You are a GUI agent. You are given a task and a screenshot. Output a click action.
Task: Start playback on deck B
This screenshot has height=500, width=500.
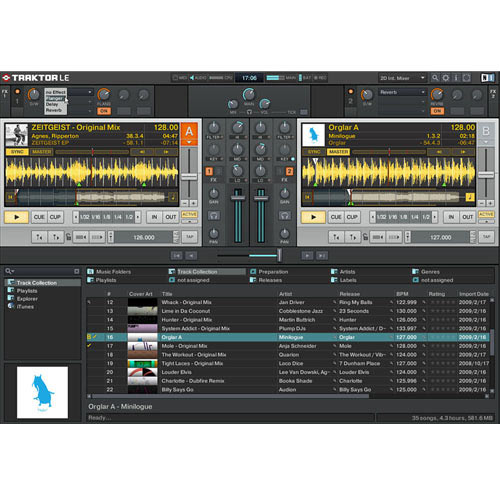[313, 217]
